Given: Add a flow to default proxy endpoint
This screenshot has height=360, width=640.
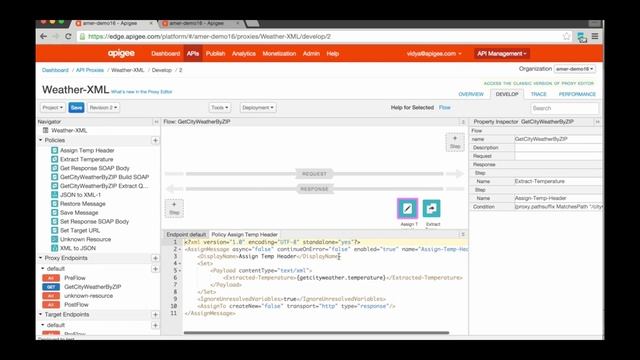Looking at the screenshot, I should (x=155, y=269).
